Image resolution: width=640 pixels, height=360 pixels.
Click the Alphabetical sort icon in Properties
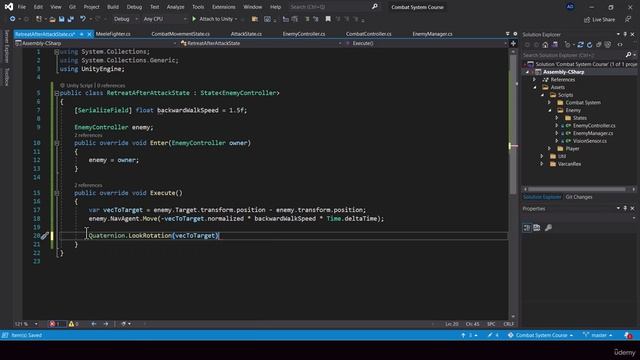537,228
